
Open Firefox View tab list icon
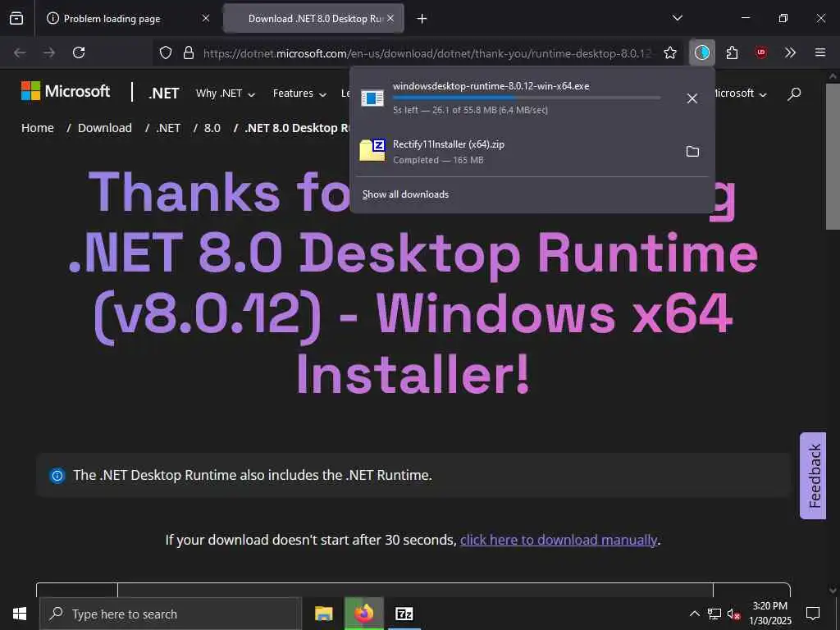(x=16, y=18)
